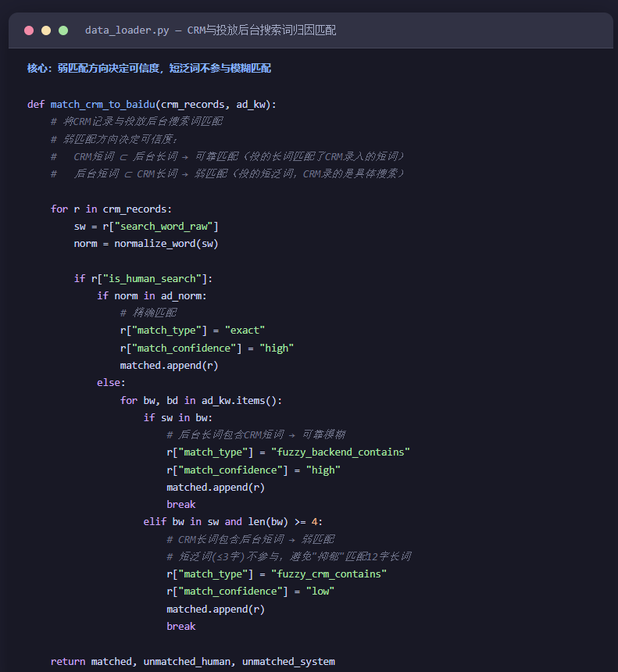
Task: Click the comment 后台长词包含CRM短词 → 可靠模糊
Action: click(255, 435)
